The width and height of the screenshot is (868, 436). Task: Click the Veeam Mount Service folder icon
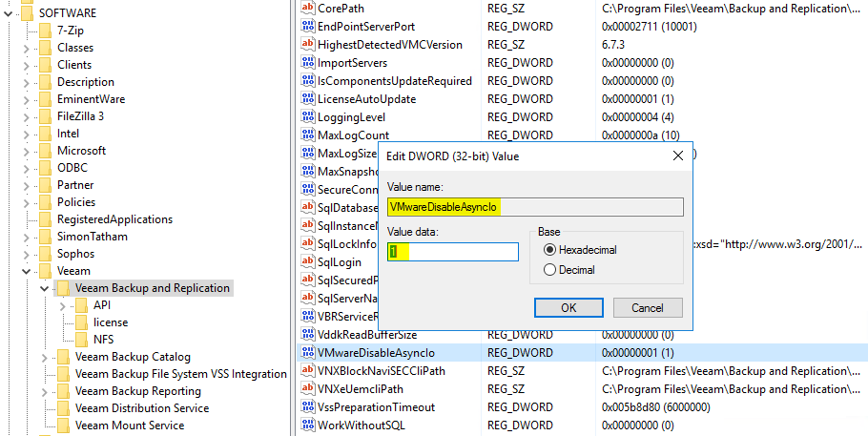63,426
